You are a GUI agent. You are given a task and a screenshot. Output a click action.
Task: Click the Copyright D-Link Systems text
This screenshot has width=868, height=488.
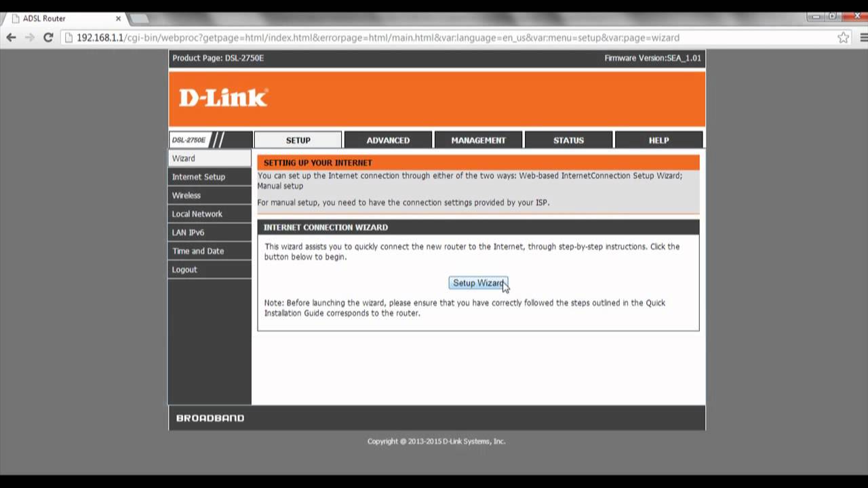tap(436, 441)
